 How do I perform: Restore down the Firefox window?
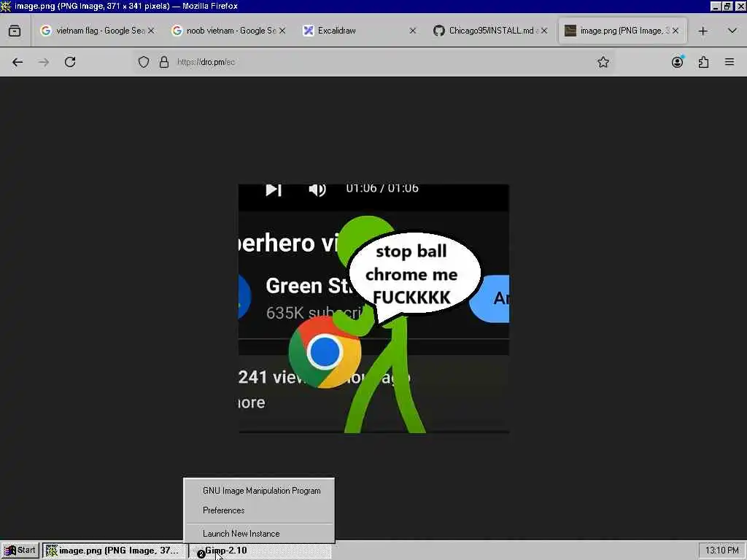click(x=727, y=6)
